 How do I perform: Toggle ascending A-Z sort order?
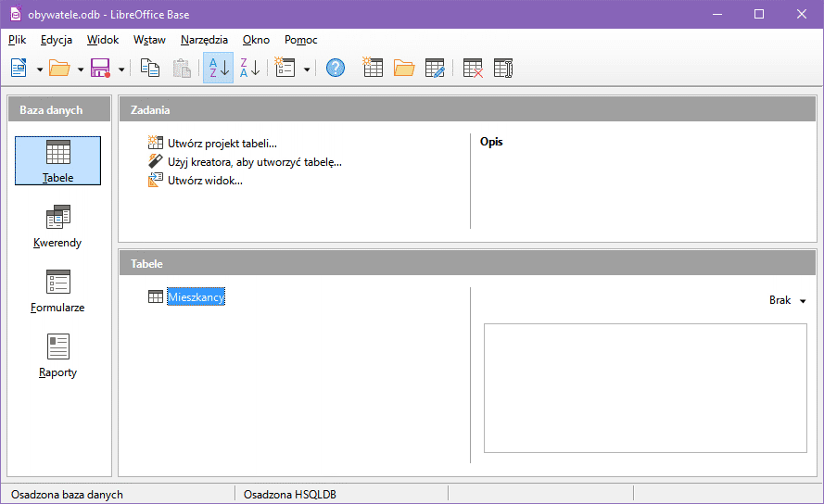218,68
